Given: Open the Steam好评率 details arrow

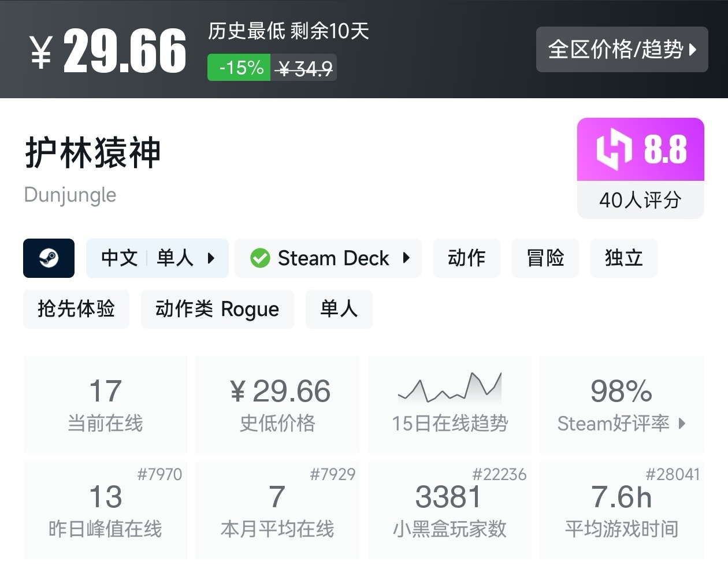Looking at the screenshot, I should pos(682,423).
